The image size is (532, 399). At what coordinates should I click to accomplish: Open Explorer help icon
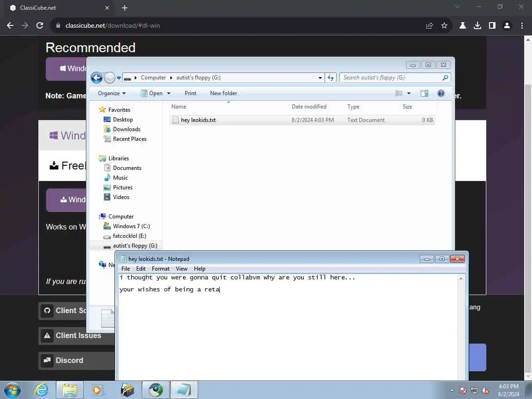point(441,93)
